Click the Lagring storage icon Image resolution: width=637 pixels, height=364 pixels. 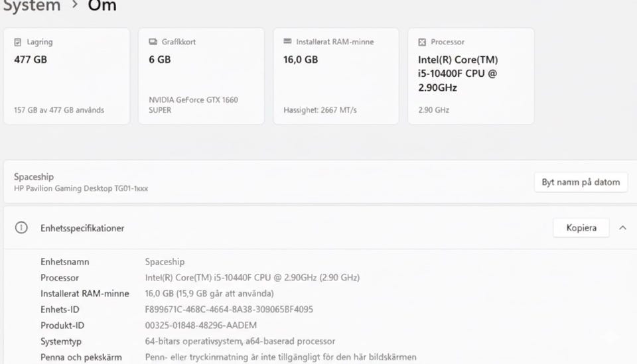(x=18, y=42)
